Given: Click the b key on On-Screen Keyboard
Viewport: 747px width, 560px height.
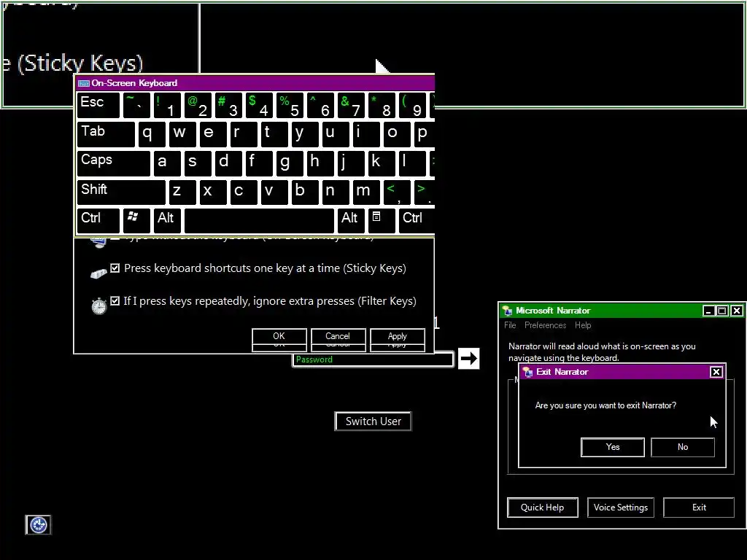Looking at the screenshot, I should pos(305,192).
